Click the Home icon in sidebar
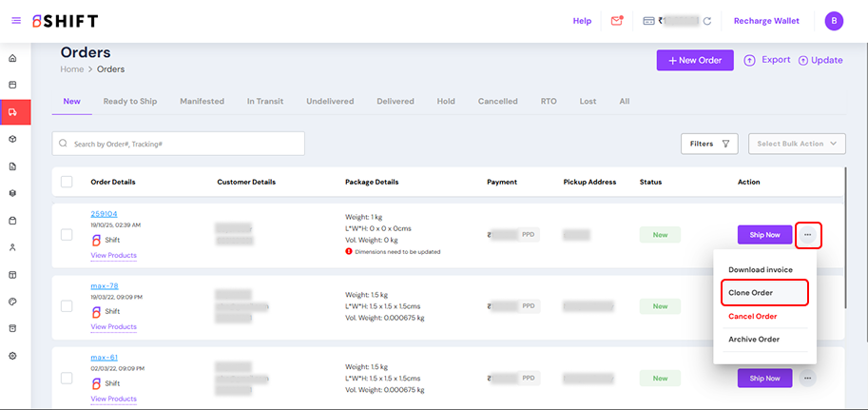Screen dimensions: 868x410 coord(12,58)
